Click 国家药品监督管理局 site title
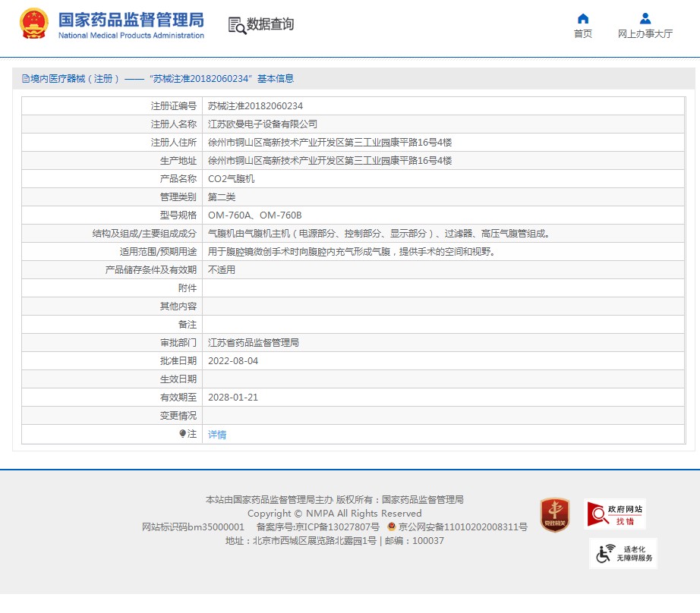700x613 pixels. (131, 20)
